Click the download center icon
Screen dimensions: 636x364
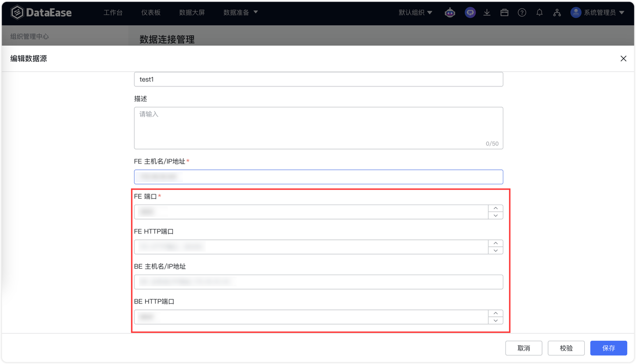pos(487,12)
